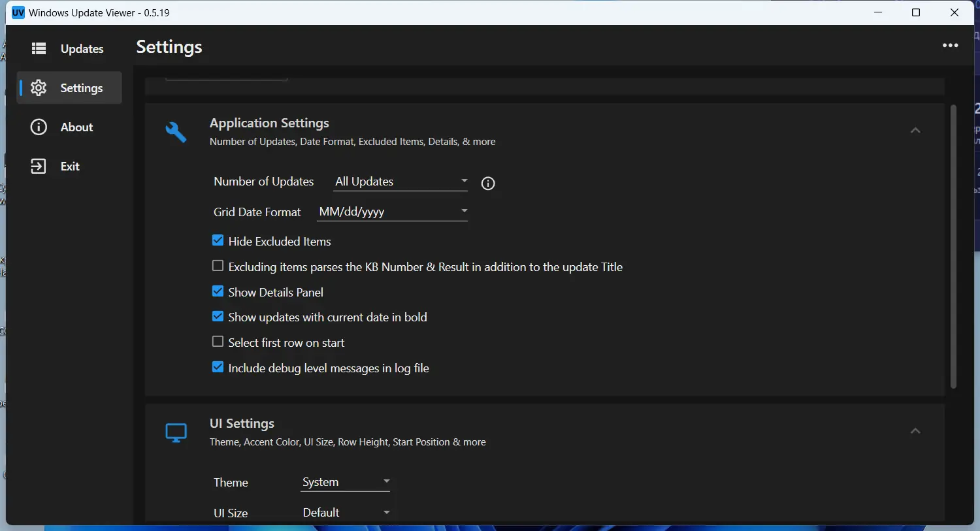The width and height of the screenshot is (980, 531).
Task: Collapse the Application Settings section
Action: (915, 131)
